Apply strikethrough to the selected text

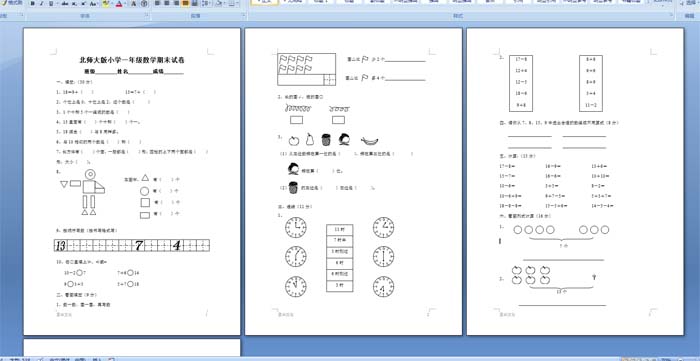click(65, 4)
